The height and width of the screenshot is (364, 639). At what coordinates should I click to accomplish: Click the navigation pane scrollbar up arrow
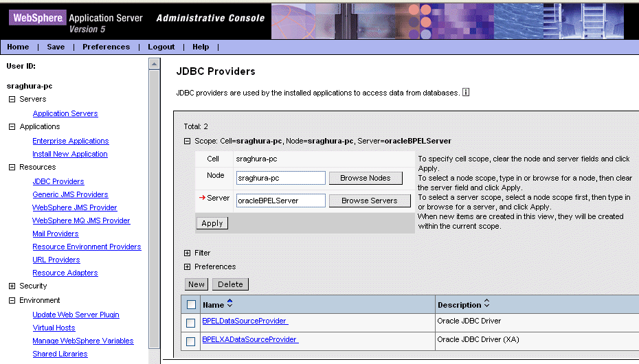(x=154, y=64)
